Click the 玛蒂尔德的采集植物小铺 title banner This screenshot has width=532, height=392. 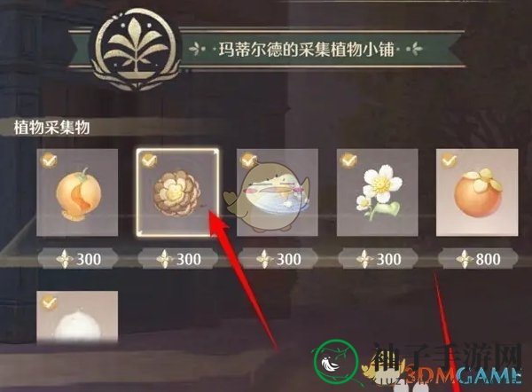306,50
